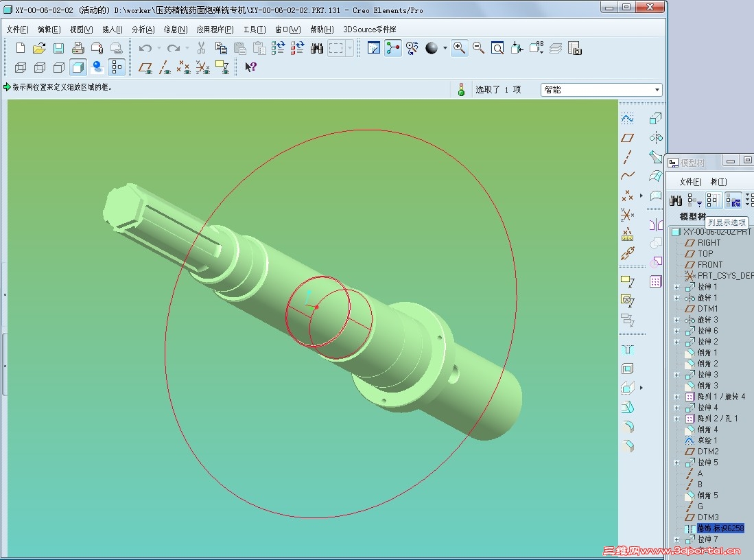Expand the 拉伸 5 feature node
This screenshot has width=754, height=560.
click(x=676, y=463)
